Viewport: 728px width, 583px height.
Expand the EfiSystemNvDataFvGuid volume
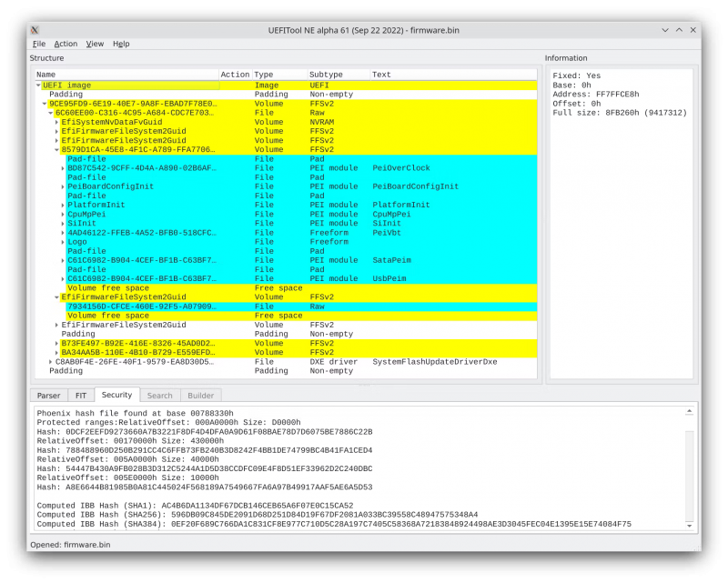57,122
